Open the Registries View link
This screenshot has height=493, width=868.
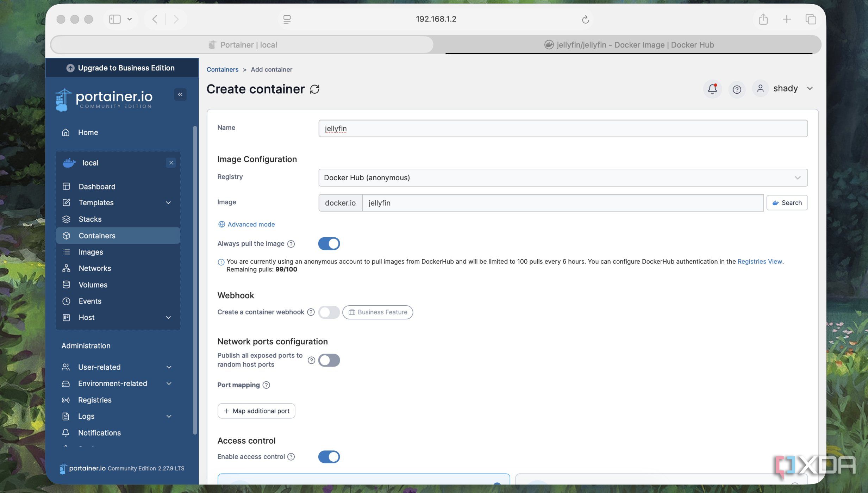pyautogui.click(x=760, y=261)
